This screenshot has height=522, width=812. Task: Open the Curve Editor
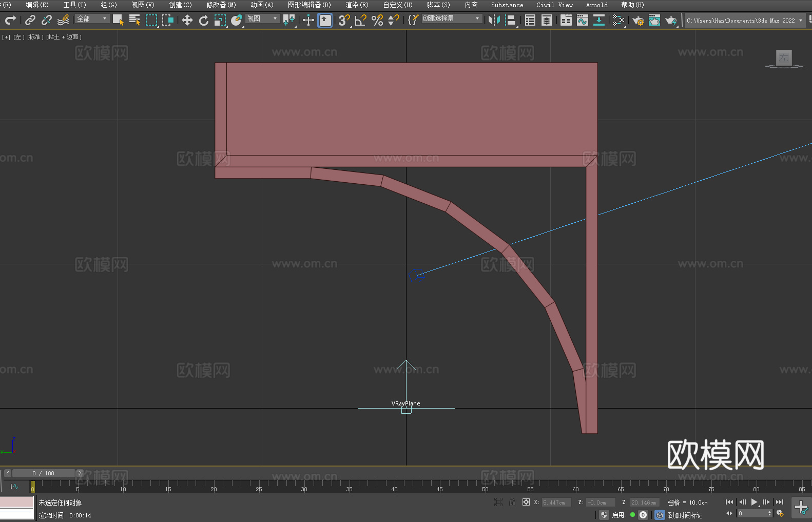pos(583,20)
